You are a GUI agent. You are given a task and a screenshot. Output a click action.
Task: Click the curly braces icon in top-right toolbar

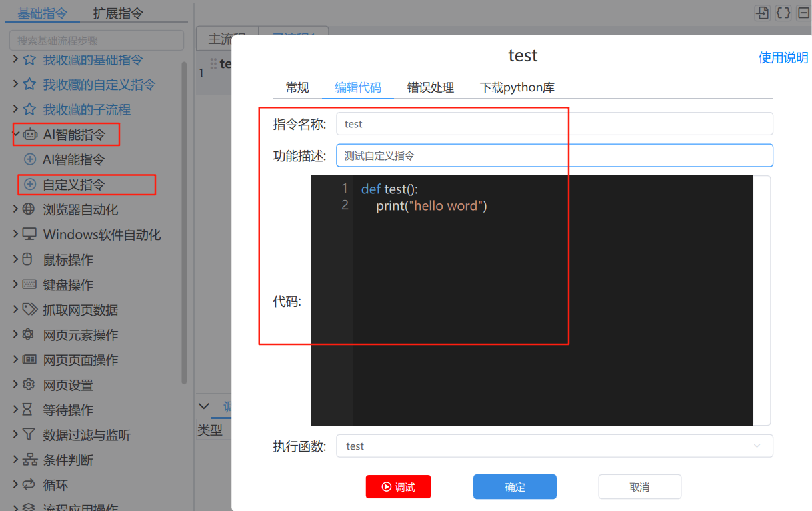tap(783, 12)
